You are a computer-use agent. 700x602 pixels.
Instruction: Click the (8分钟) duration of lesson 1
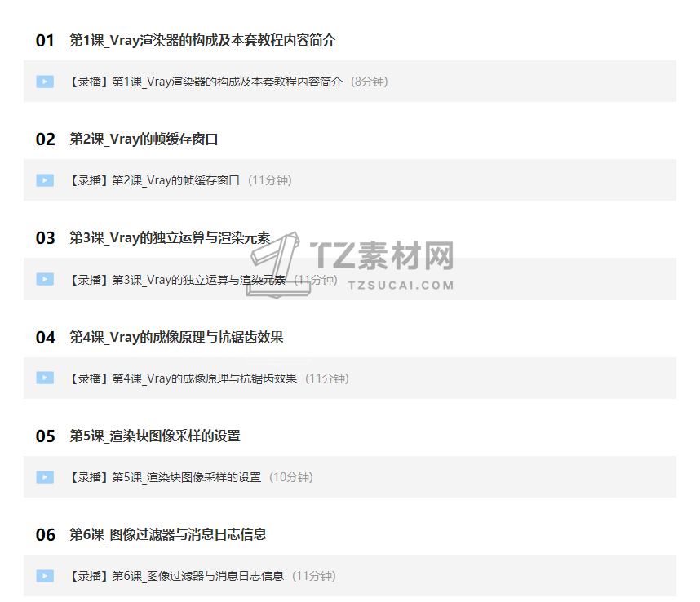(x=370, y=82)
